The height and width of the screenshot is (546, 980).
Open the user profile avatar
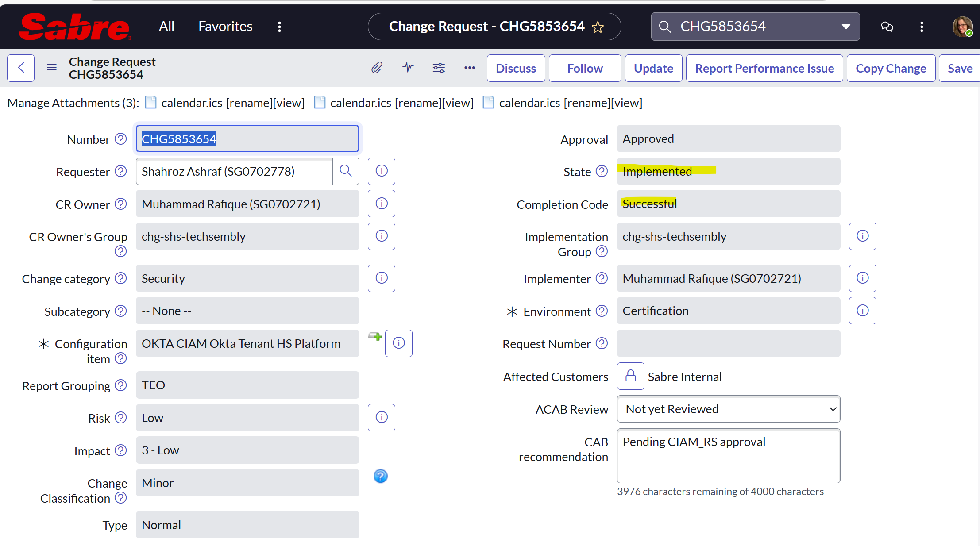coord(962,27)
